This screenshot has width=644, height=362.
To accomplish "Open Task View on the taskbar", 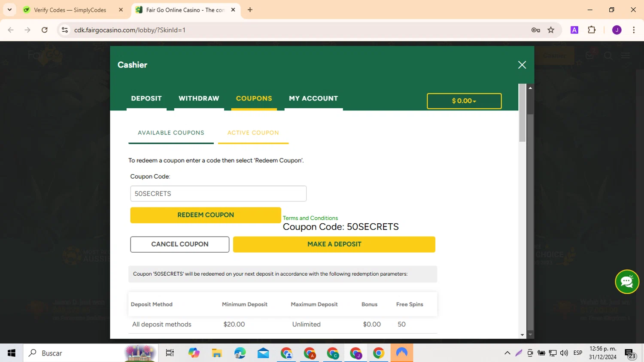I will (x=170, y=353).
